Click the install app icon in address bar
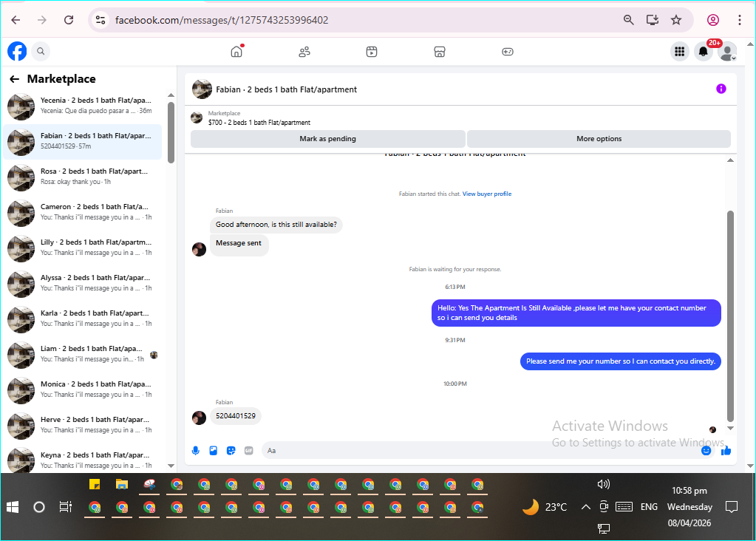 653,20
